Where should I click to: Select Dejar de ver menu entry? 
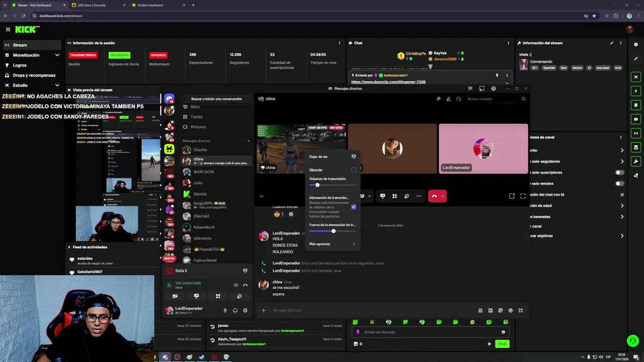(333, 156)
